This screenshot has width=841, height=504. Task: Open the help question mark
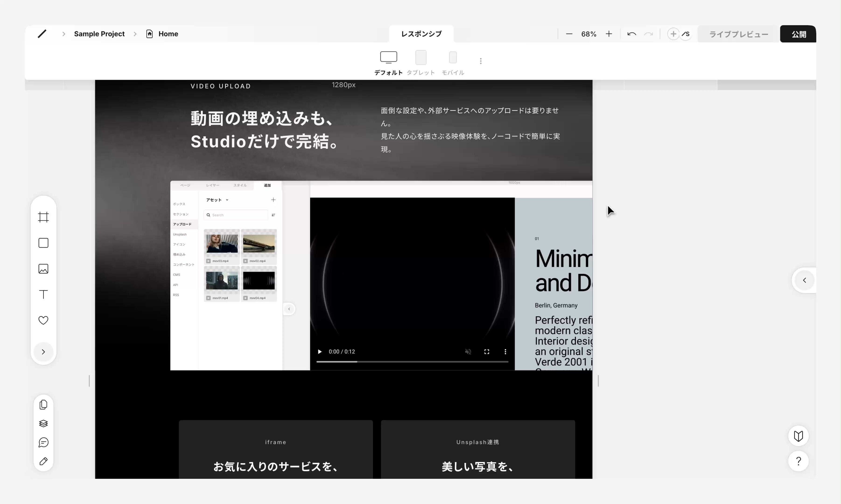coord(798,461)
